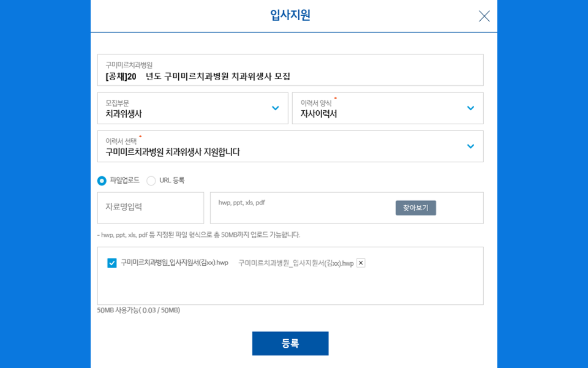Focus the 자료명입력 text field
This screenshot has height=368, width=588.
tap(150, 208)
